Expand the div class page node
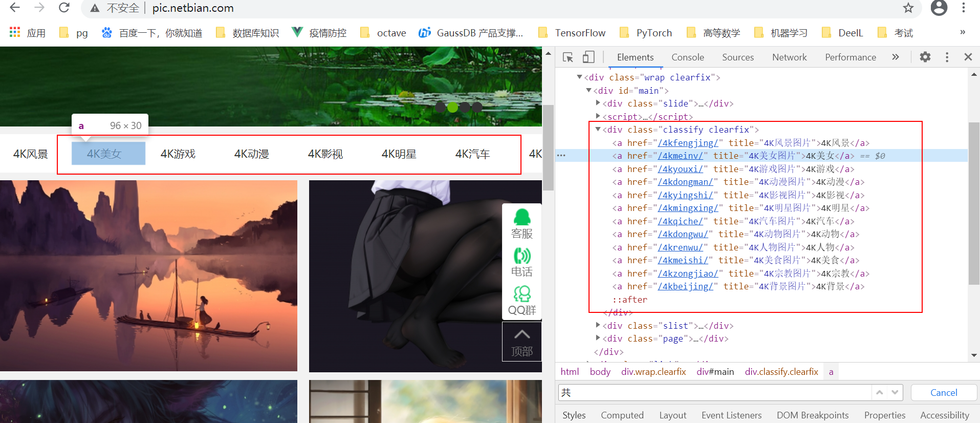Image resolution: width=980 pixels, height=423 pixels. point(598,338)
